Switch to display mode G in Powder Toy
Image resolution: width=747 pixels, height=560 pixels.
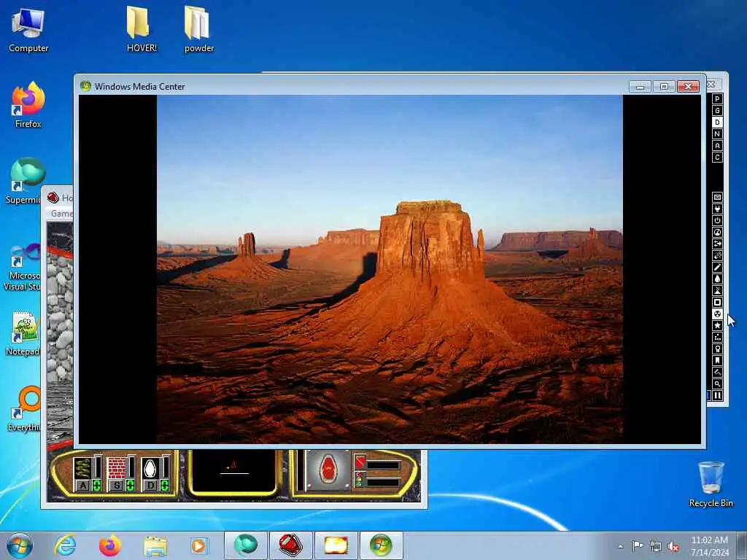pyautogui.click(x=718, y=111)
